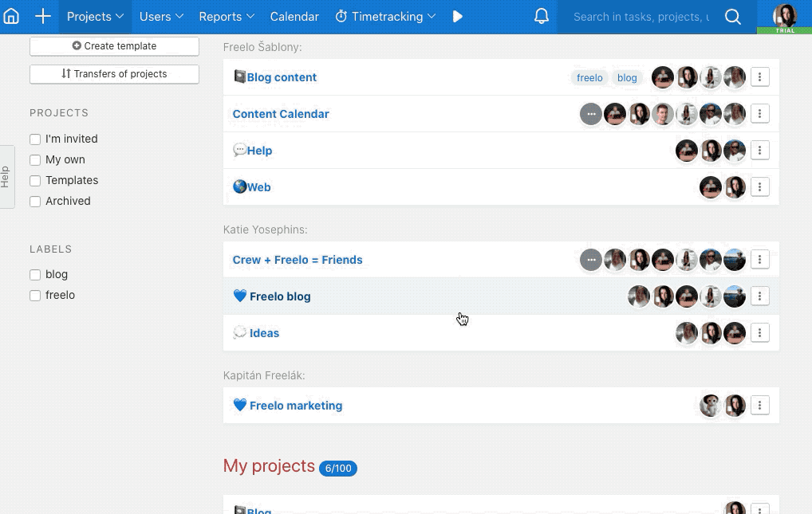Open the Content Calendar project
Screen dimensions: 812x514
281,114
